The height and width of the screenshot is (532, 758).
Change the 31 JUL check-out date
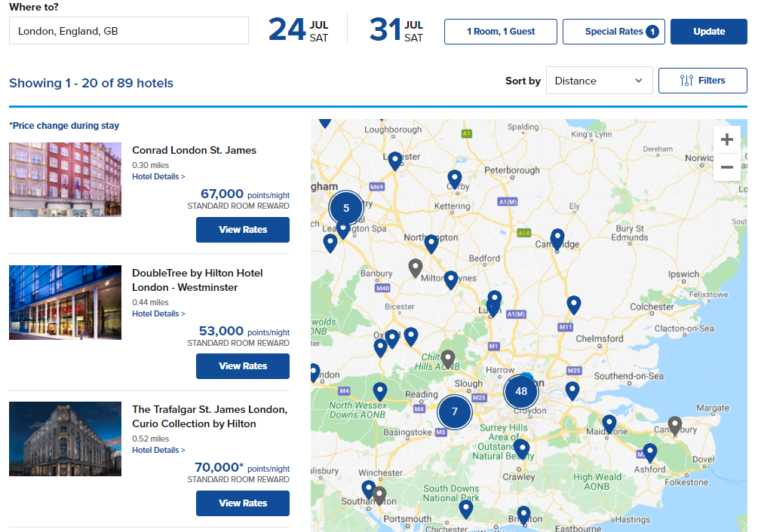(396, 30)
